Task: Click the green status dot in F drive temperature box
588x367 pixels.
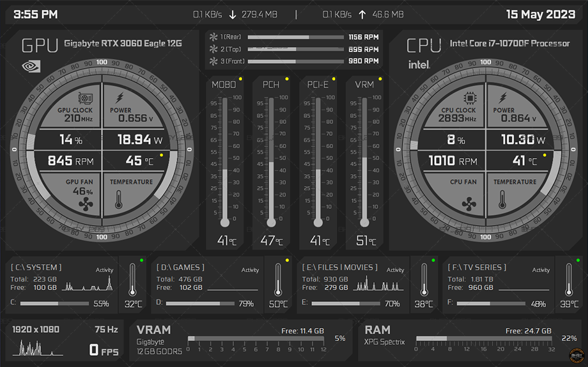Action: [578, 260]
